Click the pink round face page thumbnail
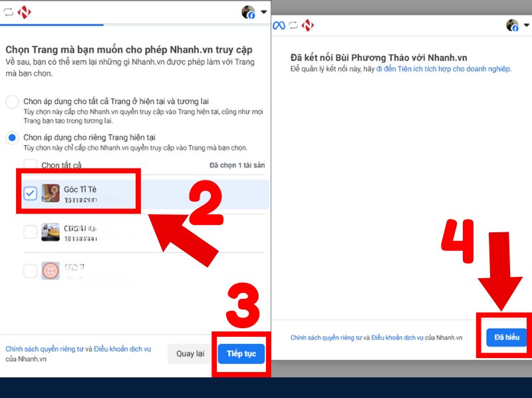 (x=51, y=271)
